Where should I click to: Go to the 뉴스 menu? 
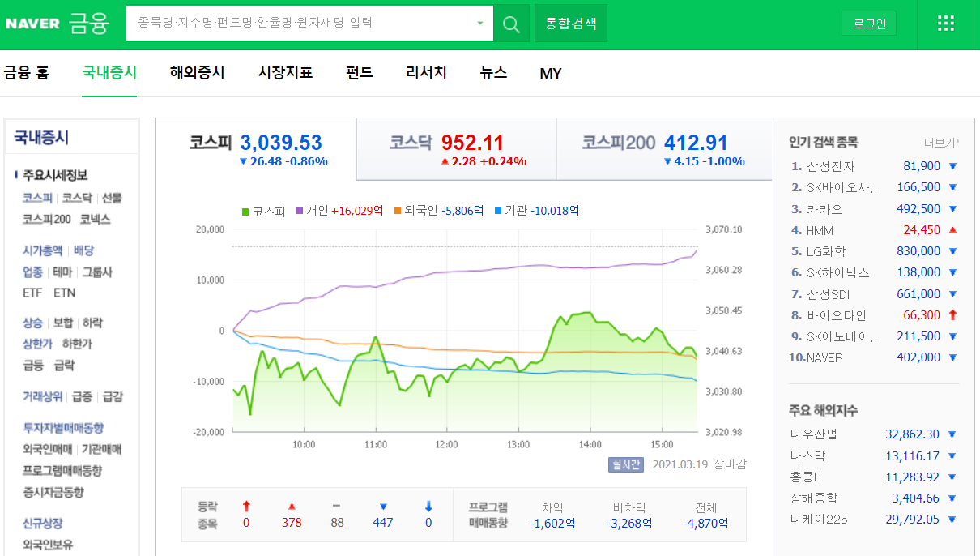tap(493, 73)
